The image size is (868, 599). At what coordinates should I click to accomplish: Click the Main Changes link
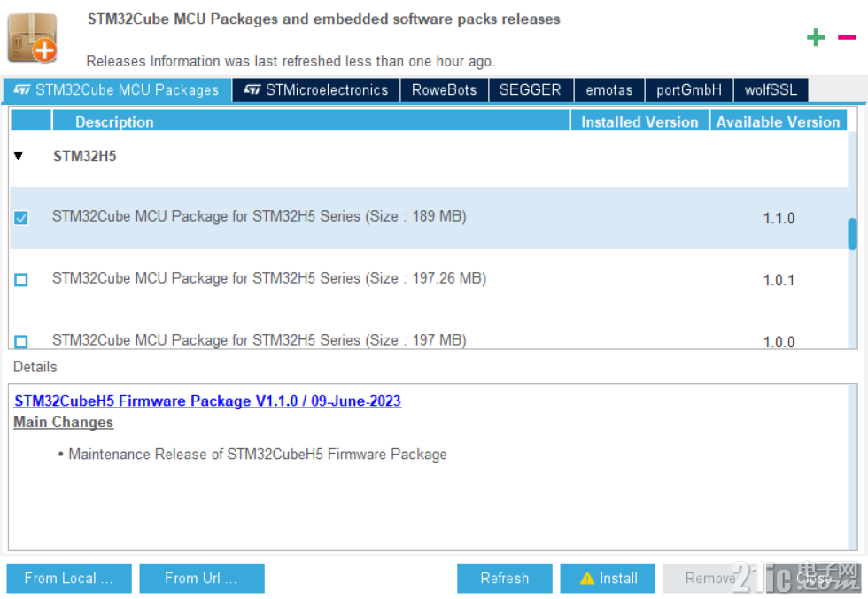tap(63, 422)
